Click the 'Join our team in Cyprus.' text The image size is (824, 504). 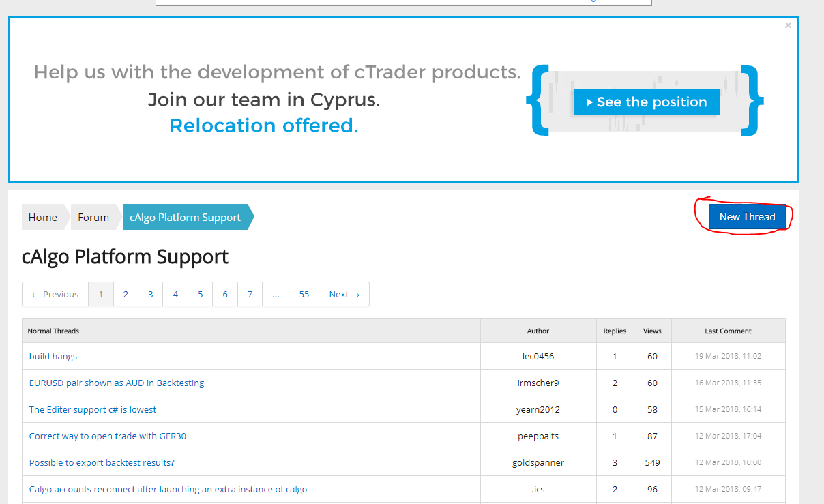[264, 100]
